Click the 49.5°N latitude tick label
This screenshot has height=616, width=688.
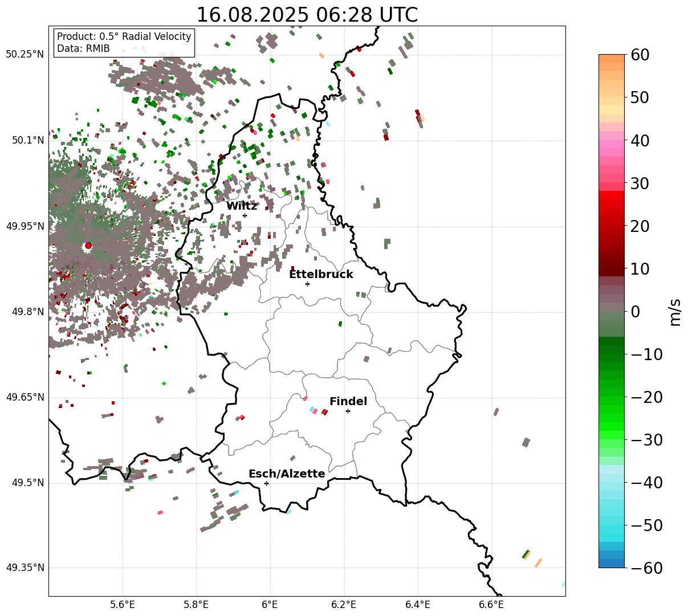click(x=27, y=483)
